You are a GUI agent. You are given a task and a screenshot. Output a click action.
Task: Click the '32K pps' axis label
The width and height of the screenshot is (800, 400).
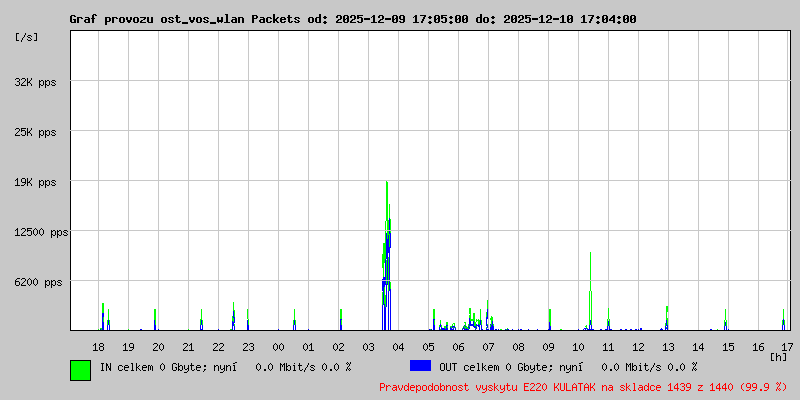point(36,82)
